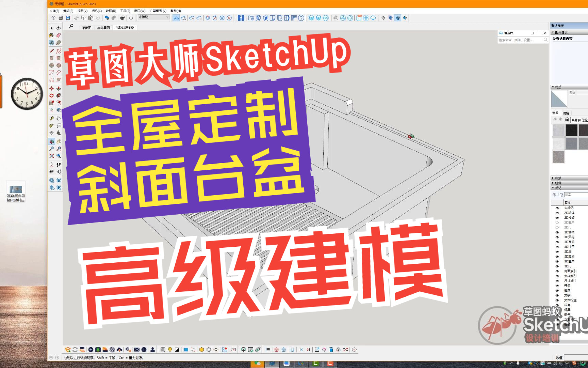
Task: Click the help question-mark toolbar icon
Action: (301, 18)
